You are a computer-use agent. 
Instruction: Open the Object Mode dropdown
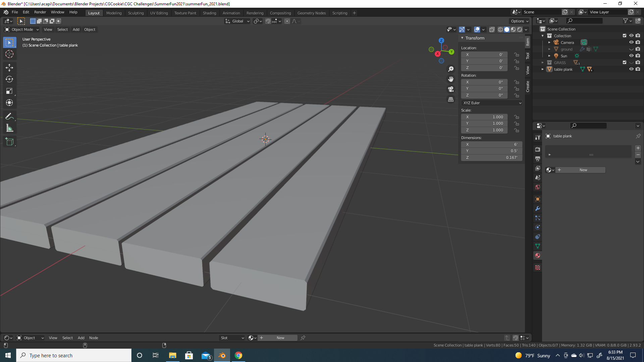[x=22, y=29]
